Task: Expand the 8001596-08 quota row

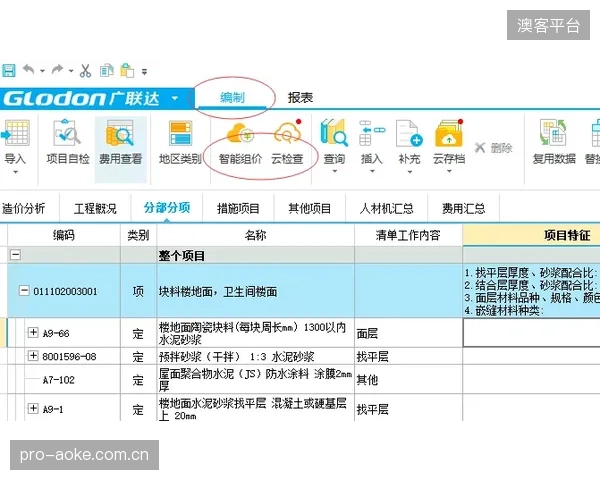Action: (33, 356)
